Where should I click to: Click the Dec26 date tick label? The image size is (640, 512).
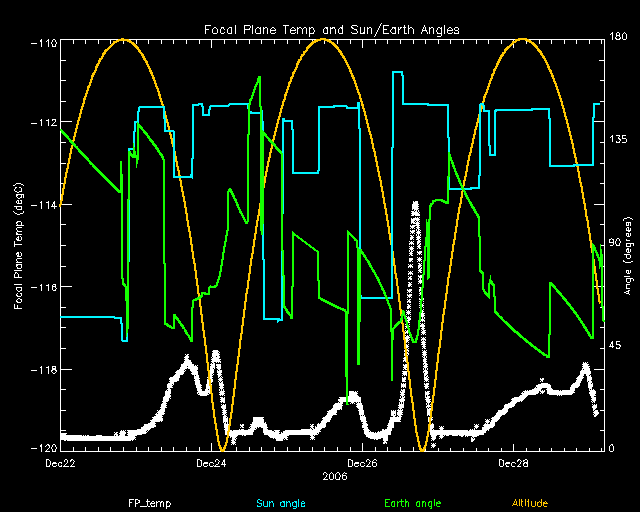pyautogui.click(x=362, y=463)
